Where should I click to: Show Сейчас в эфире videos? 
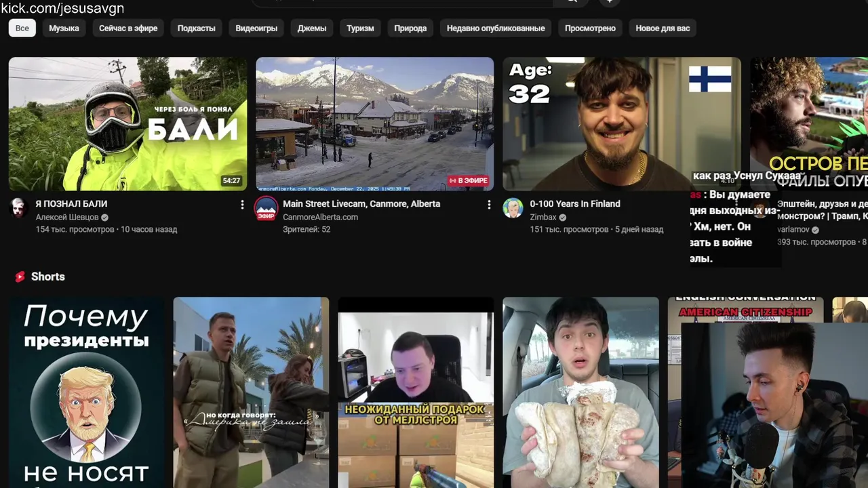[128, 28]
